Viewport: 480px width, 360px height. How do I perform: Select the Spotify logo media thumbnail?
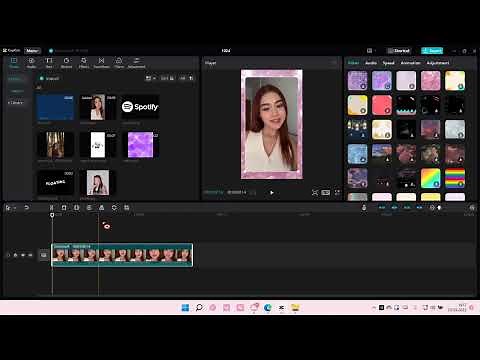click(140, 107)
